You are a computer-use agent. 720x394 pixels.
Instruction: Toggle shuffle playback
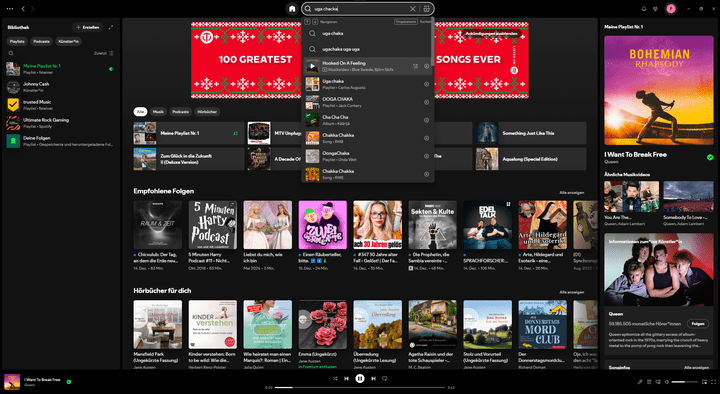(x=335, y=378)
